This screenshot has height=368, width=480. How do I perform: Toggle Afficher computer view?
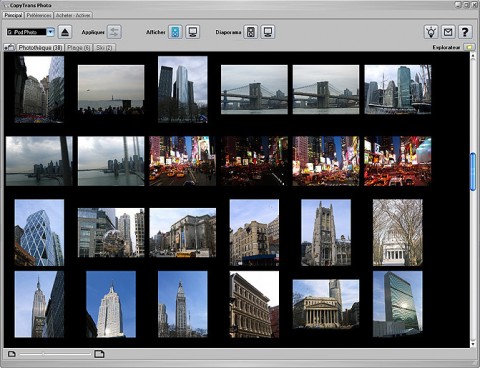pyautogui.click(x=193, y=32)
